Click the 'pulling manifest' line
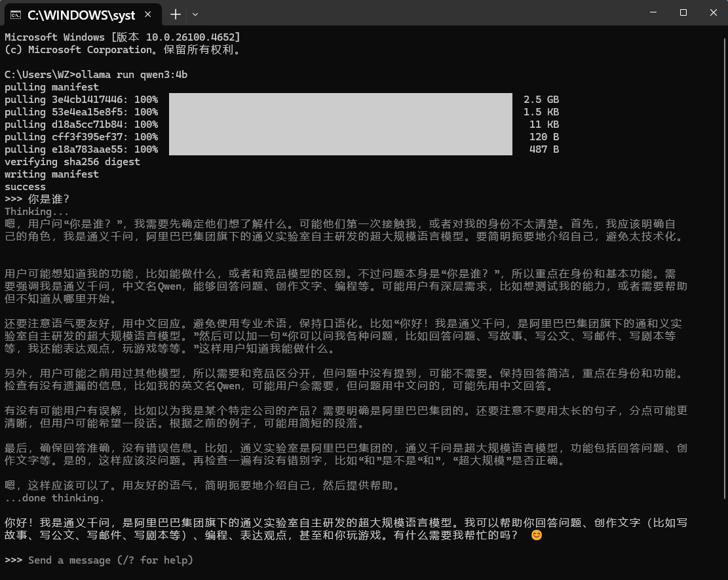This screenshot has height=580, width=728. coord(52,87)
